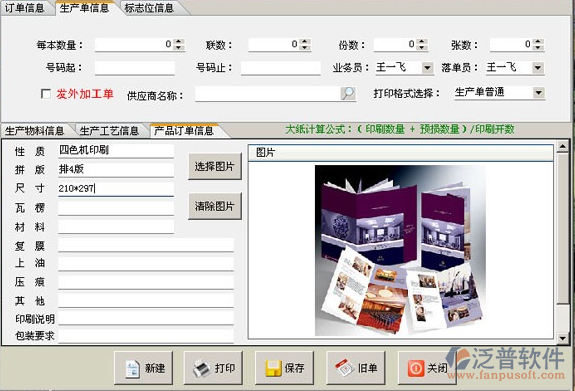
Task: Increase 每本数量 with the up arrow
Action: pyautogui.click(x=179, y=41)
